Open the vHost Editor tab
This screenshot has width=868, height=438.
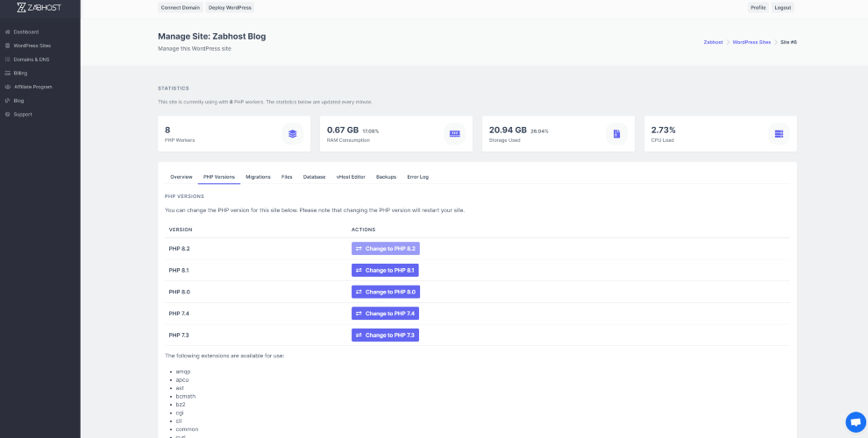point(351,177)
